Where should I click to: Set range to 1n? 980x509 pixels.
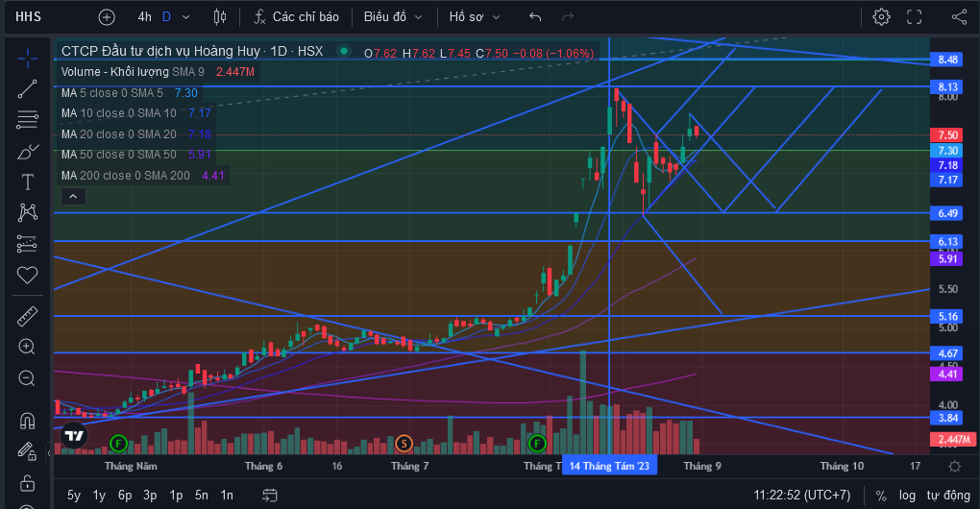[227, 496]
